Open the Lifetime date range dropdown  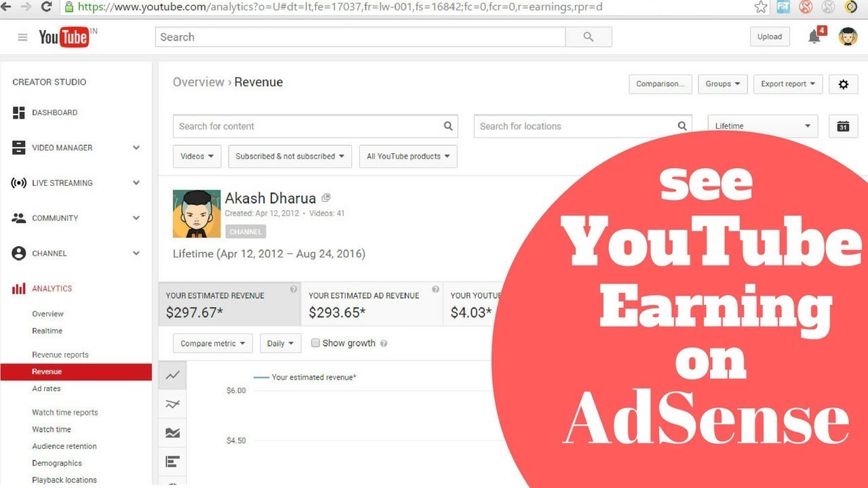click(763, 126)
